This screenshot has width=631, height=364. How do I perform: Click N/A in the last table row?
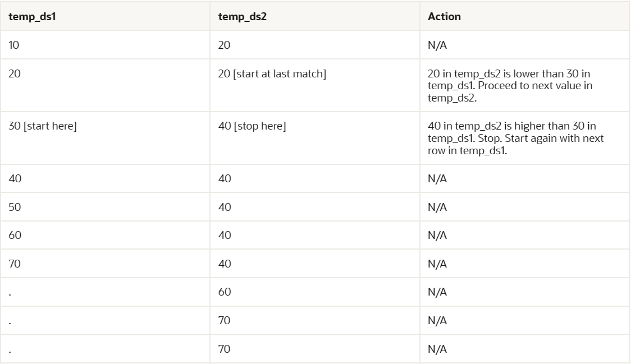pyautogui.click(x=437, y=348)
